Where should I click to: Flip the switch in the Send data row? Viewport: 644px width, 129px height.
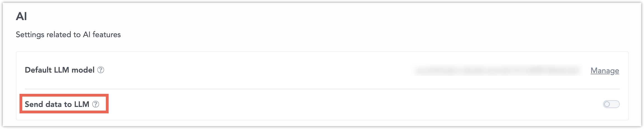click(x=611, y=104)
